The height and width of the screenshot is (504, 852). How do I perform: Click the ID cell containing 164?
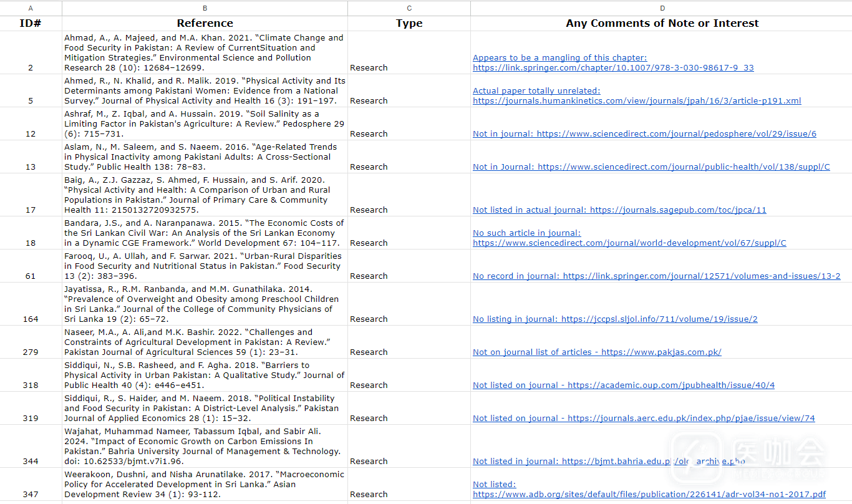[31, 319]
